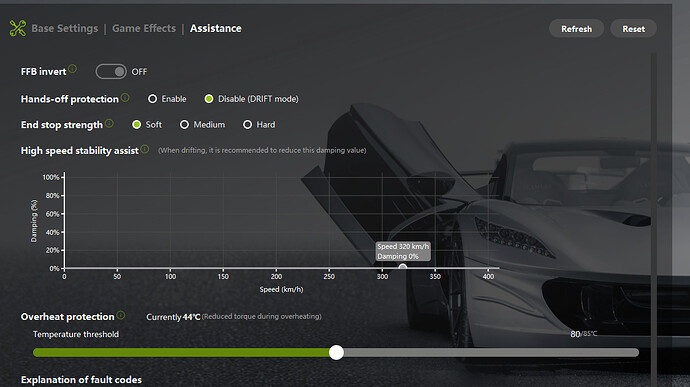The width and height of the screenshot is (690, 387).
Task: Click the OFF label beside FFB toggle
Action: (139, 72)
